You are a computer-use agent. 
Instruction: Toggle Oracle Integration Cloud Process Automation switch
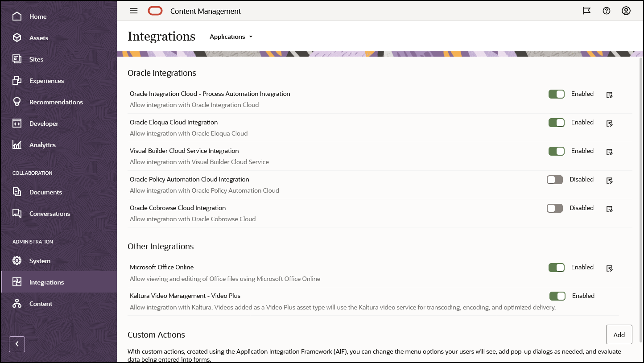(x=557, y=94)
